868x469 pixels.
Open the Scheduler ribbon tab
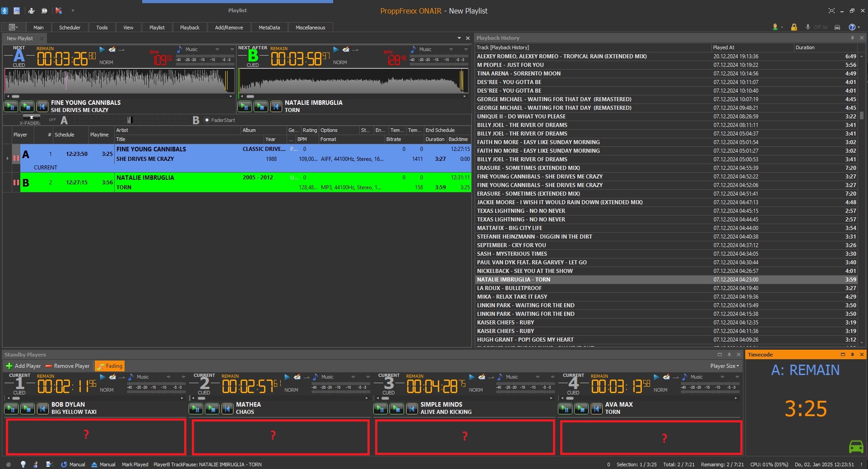[x=70, y=28]
